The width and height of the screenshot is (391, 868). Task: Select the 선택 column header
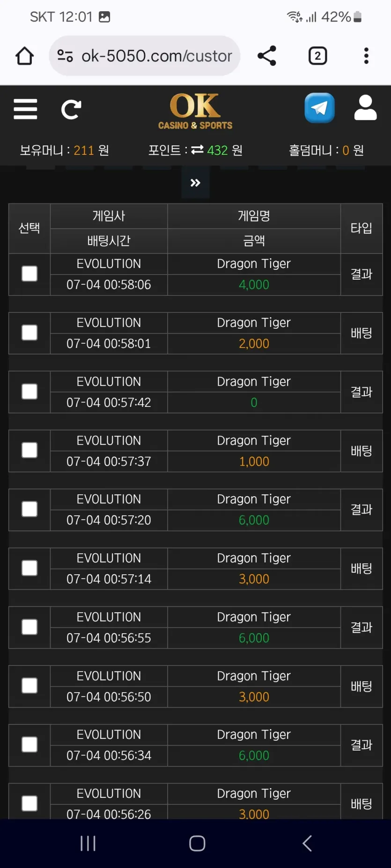[x=29, y=228]
